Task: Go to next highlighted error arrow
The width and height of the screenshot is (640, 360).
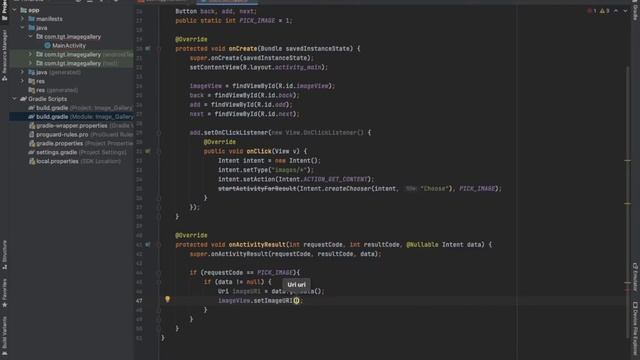Action: (x=625, y=11)
